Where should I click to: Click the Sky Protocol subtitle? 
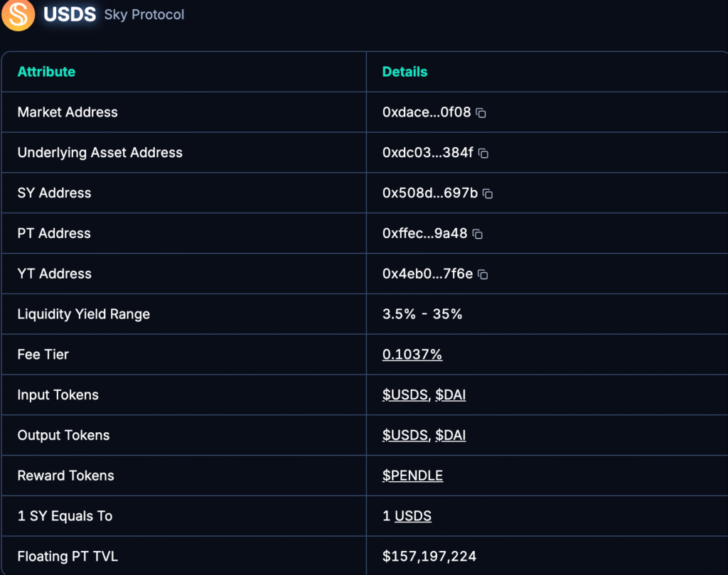coord(144,14)
